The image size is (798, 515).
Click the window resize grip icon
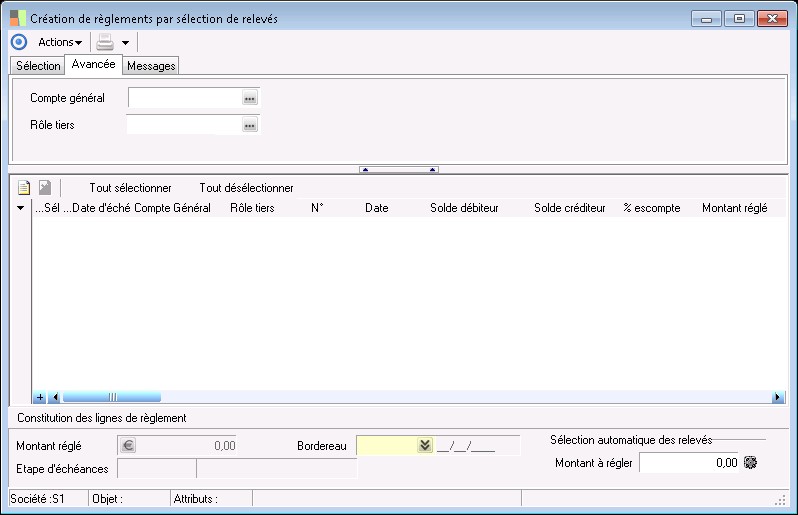click(780, 501)
